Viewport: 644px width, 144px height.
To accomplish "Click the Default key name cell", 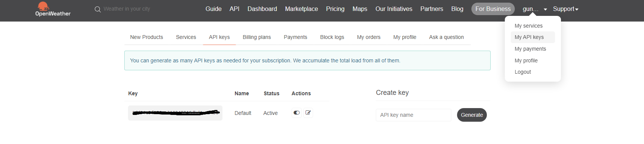I will click(243, 113).
